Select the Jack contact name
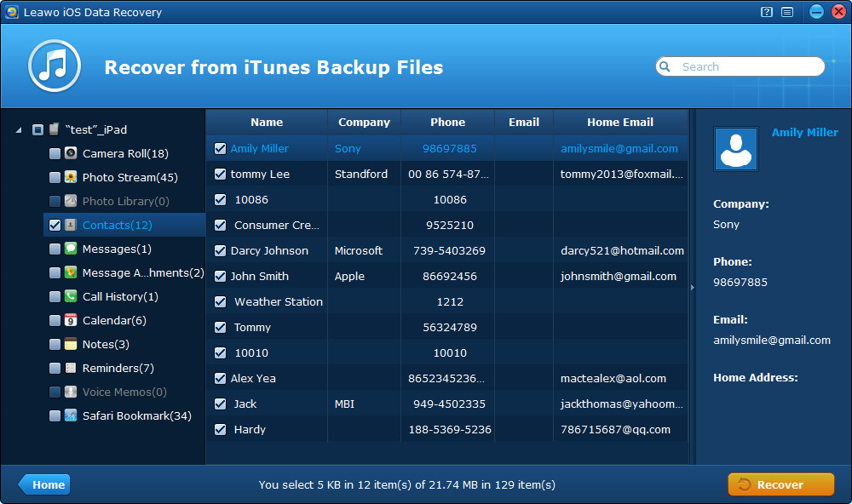 pos(245,404)
